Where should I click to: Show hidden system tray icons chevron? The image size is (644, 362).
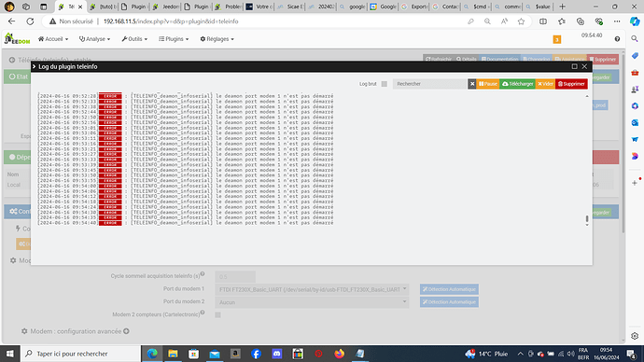520,354
